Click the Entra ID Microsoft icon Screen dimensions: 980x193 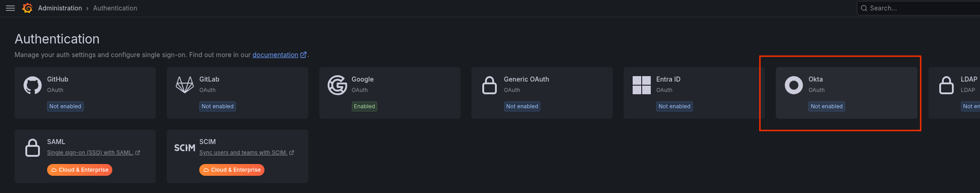[x=642, y=85]
